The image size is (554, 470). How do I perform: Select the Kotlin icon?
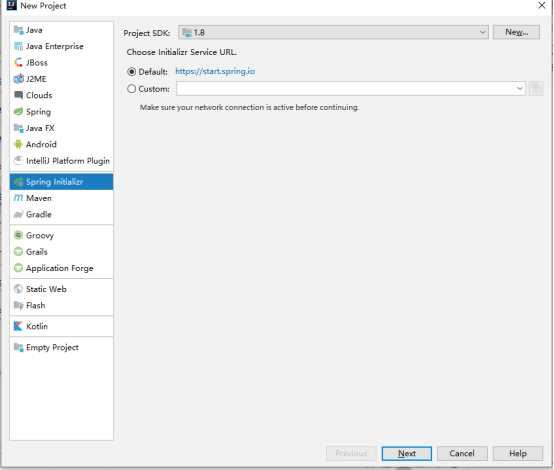pyautogui.click(x=18, y=326)
